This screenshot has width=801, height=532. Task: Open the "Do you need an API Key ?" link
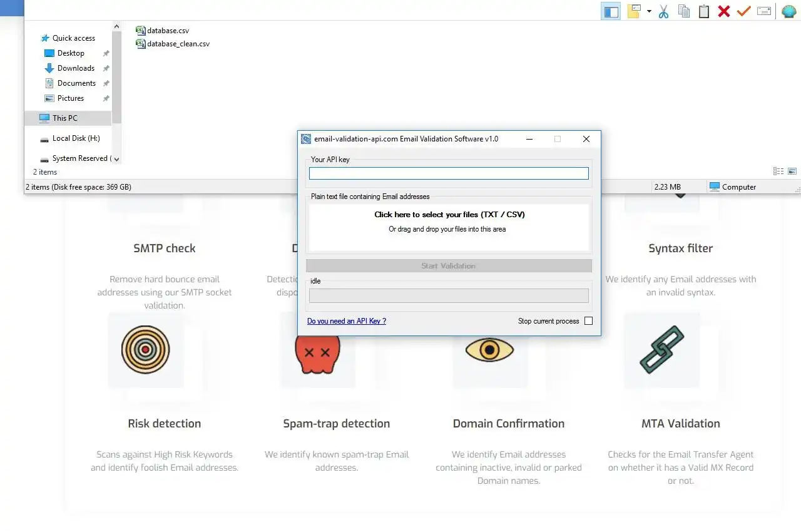click(347, 321)
